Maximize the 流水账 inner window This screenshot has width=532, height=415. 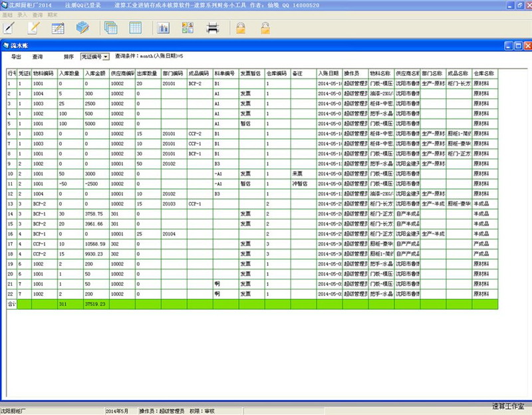tap(518, 45)
